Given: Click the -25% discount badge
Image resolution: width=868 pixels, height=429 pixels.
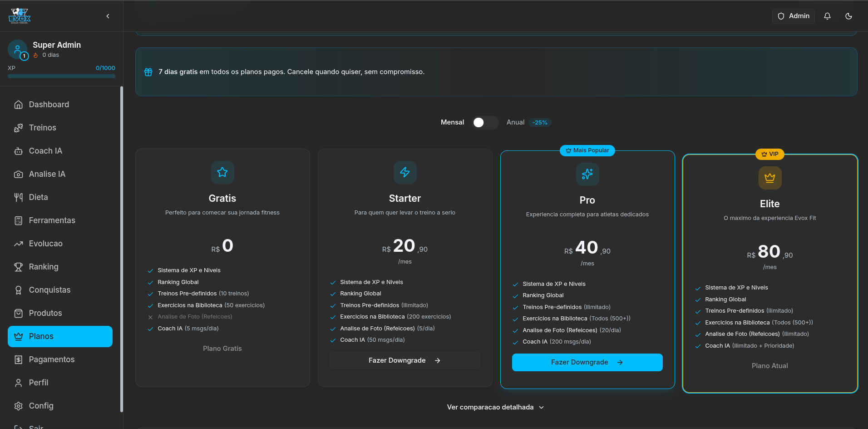Looking at the screenshot, I should tap(540, 122).
